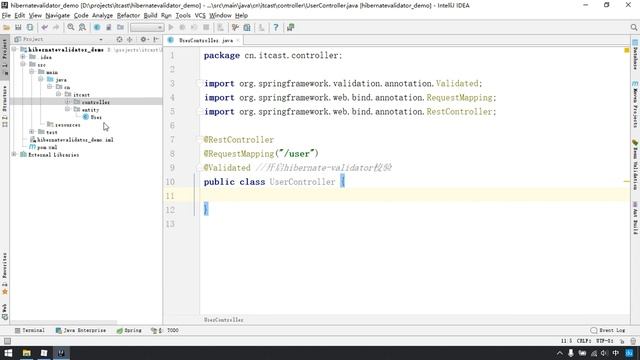The image size is (640, 360).
Task: Toggle the Terminal tool window button
Action: (29, 330)
